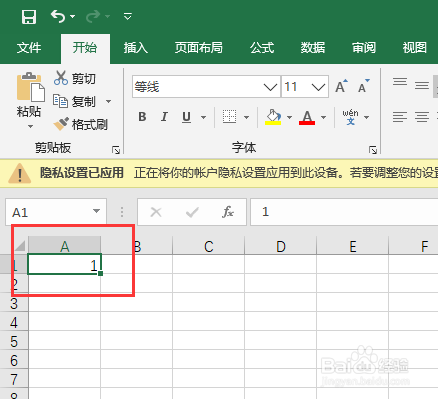Screen dimensions: 438x399
Task: Switch to the 数据 ribbon tab
Action: 313,48
